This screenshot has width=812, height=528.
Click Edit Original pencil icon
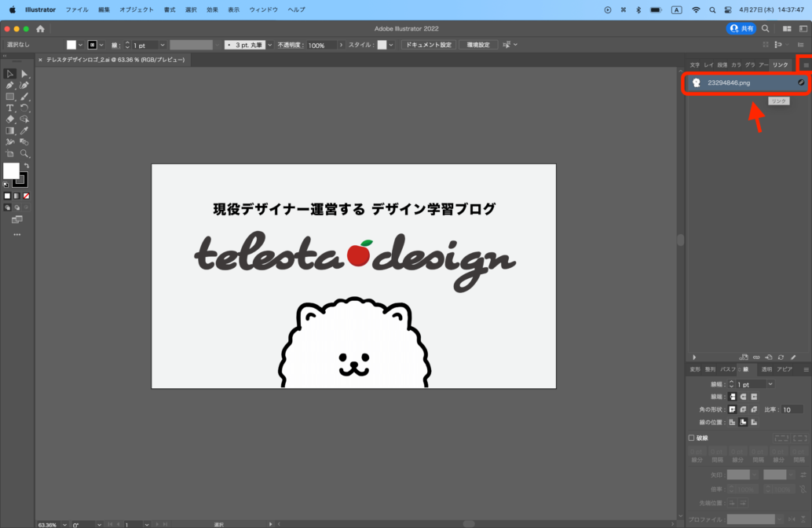coord(793,357)
